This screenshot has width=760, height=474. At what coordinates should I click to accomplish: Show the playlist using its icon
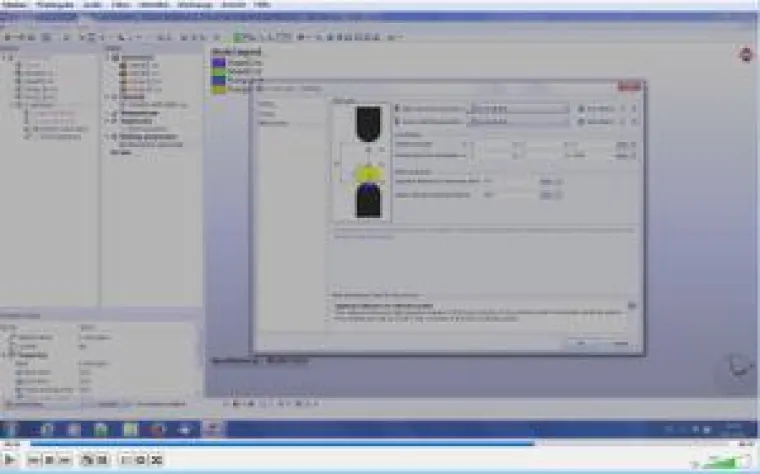click(x=124, y=461)
